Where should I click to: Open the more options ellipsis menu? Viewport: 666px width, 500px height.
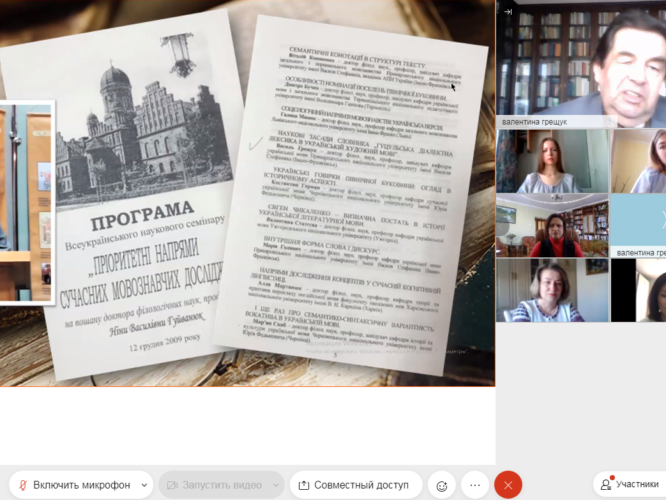click(475, 485)
